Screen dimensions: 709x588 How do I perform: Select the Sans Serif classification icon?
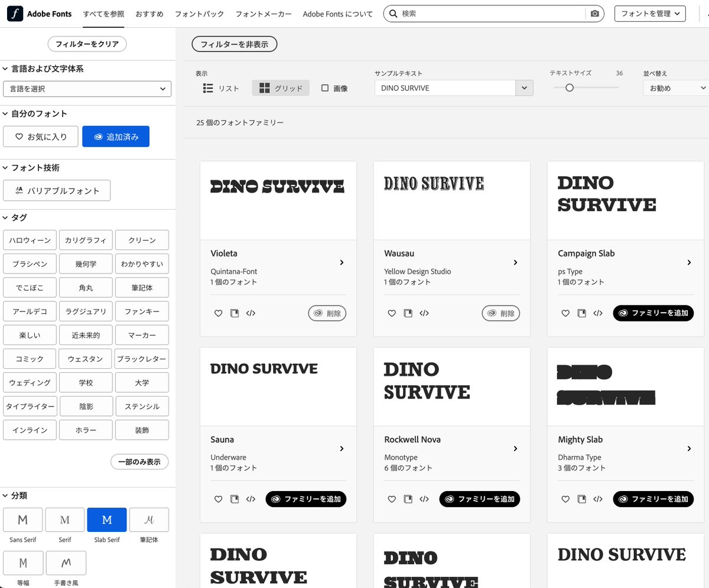point(22,519)
